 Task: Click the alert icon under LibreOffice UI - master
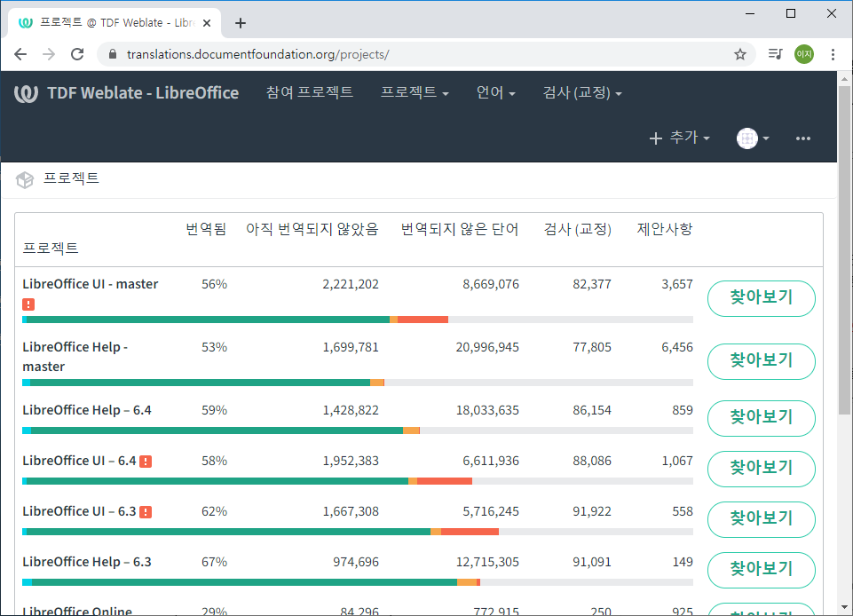[x=28, y=304]
